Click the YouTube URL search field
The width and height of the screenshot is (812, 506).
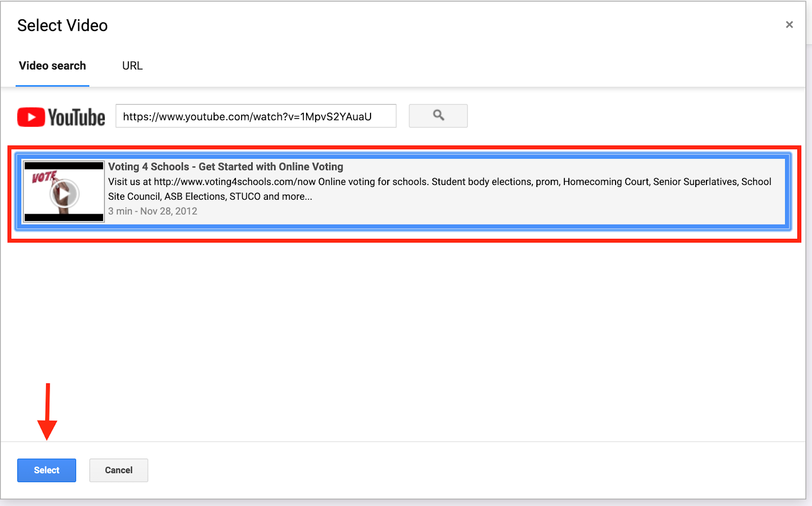pyautogui.click(x=256, y=116)
